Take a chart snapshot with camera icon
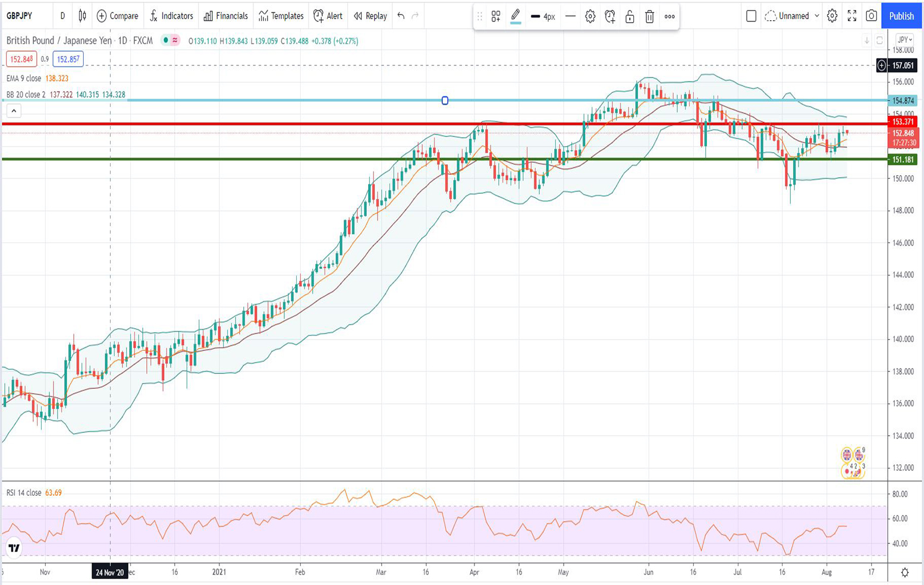Screen dimensions: 924x585 pos(871,16)
